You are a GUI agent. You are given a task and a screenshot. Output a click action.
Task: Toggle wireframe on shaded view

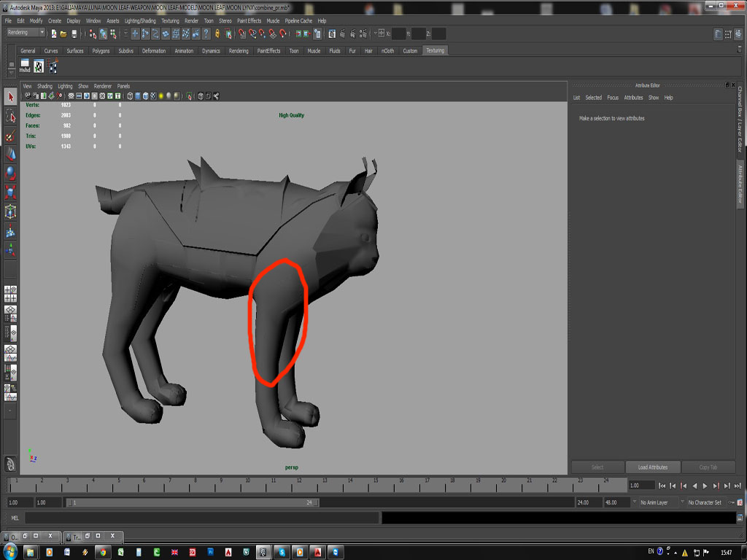pyautogui.click(x=145, y=96)
